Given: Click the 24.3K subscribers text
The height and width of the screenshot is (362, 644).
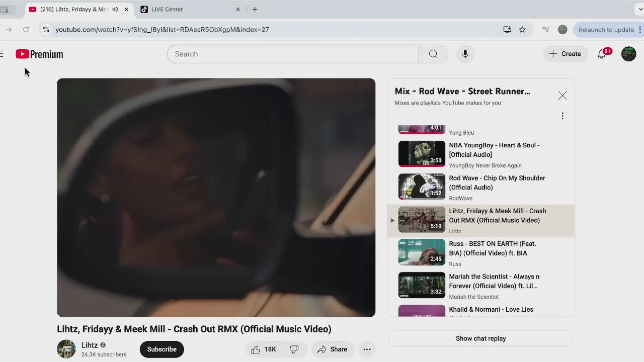Looking at the screenshot, I should click(x=104, y=354).
